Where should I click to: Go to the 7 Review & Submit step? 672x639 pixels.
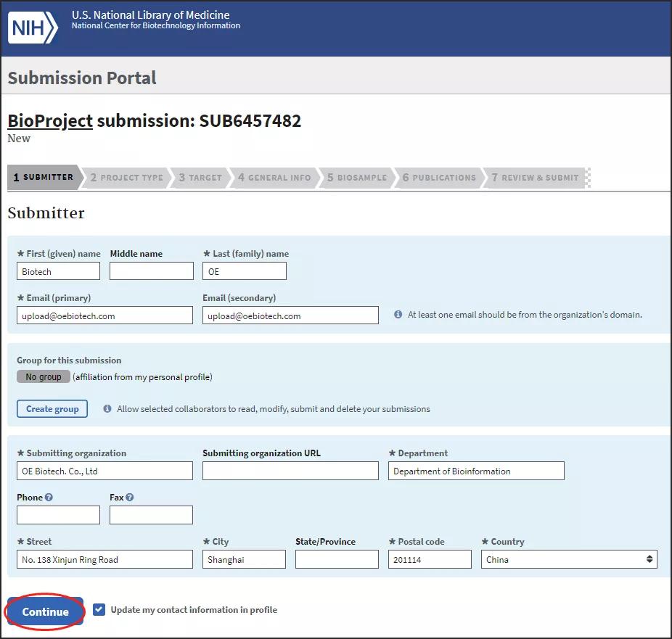[535, 178]
